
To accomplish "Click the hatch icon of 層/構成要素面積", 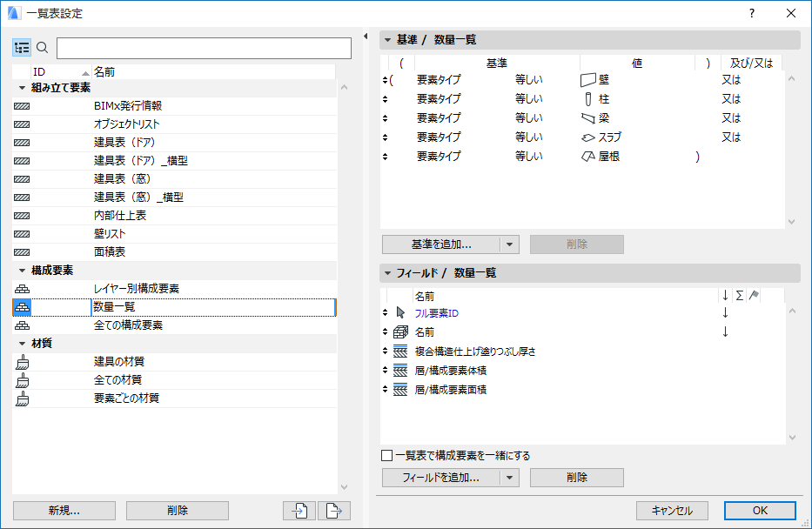I will tap(400, 390).
